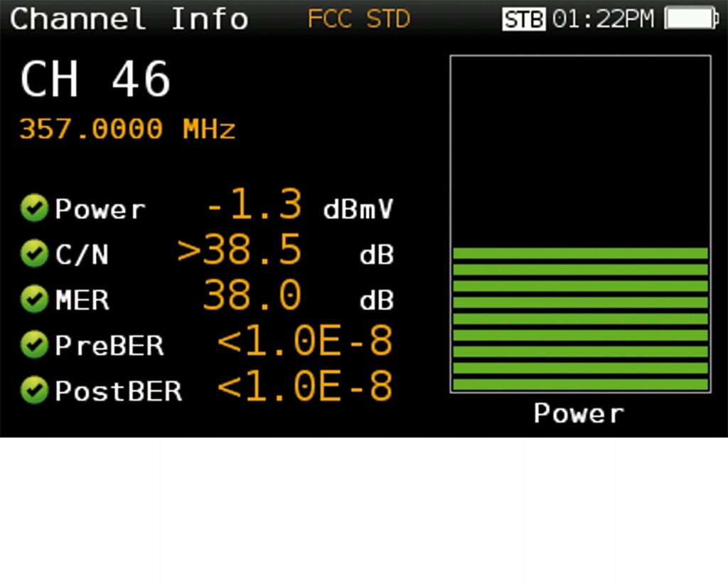Click the 01:22PM clock display
Screen dimensions: 728x587
[603, 19]
